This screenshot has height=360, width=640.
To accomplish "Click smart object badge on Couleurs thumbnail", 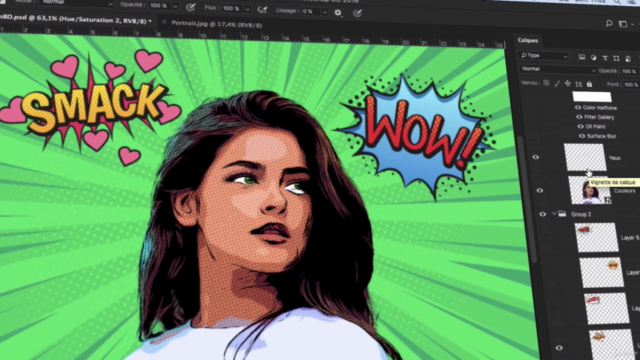I will (x=608, y=200).
